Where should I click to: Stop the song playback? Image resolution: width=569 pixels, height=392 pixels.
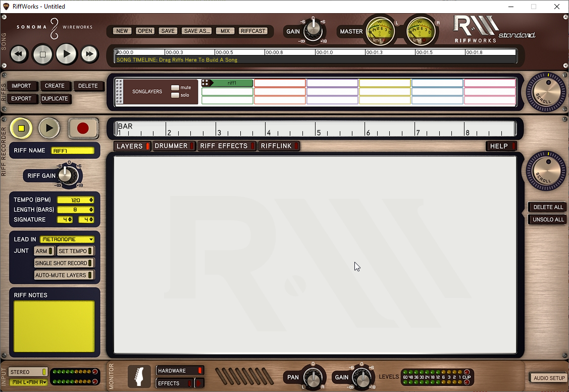click(x=42, y=54)
